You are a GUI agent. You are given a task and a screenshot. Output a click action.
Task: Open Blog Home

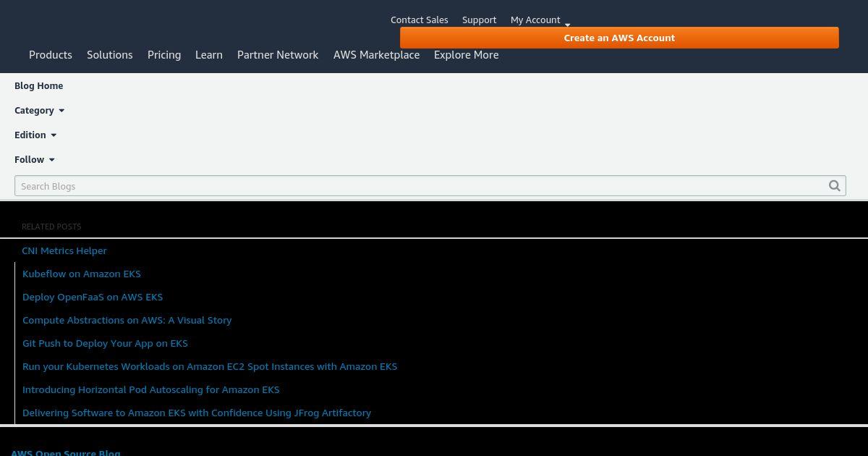[38, 85]
